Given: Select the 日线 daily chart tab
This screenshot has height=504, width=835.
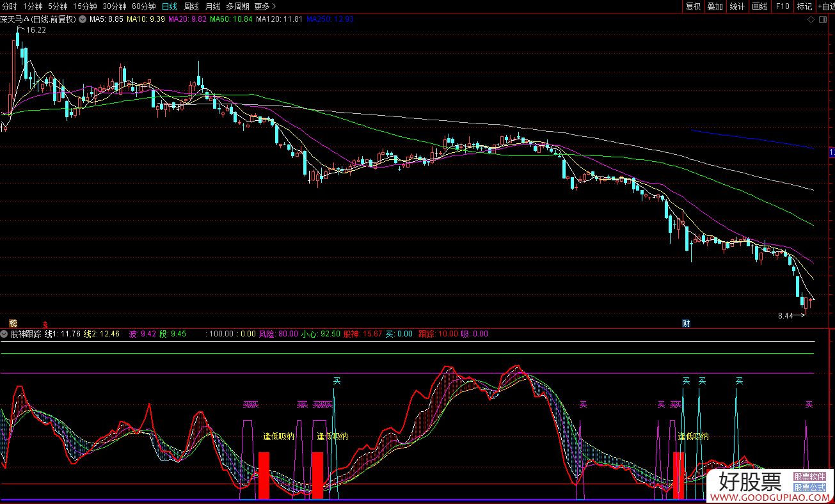Looking at the screenshot, I should (170, 6).
